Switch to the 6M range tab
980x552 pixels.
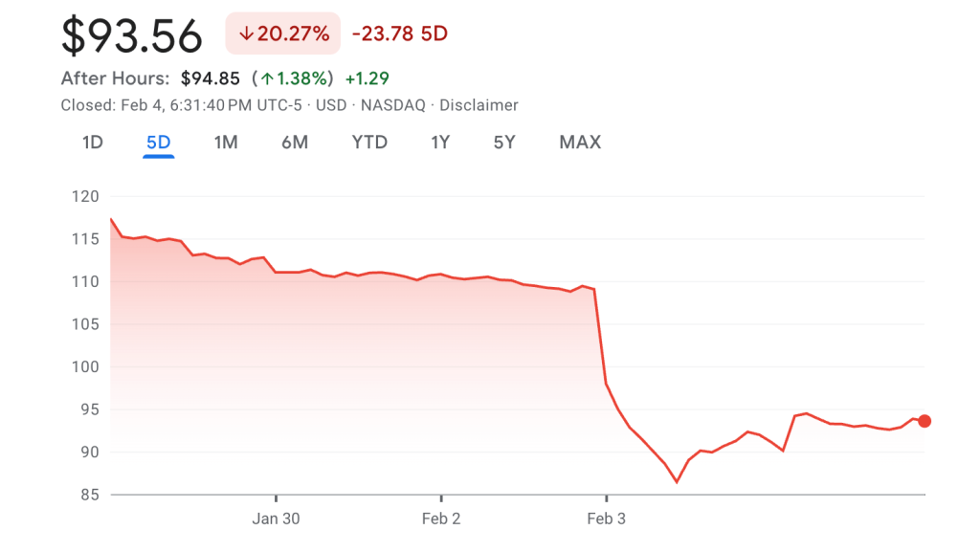point(295,143)
